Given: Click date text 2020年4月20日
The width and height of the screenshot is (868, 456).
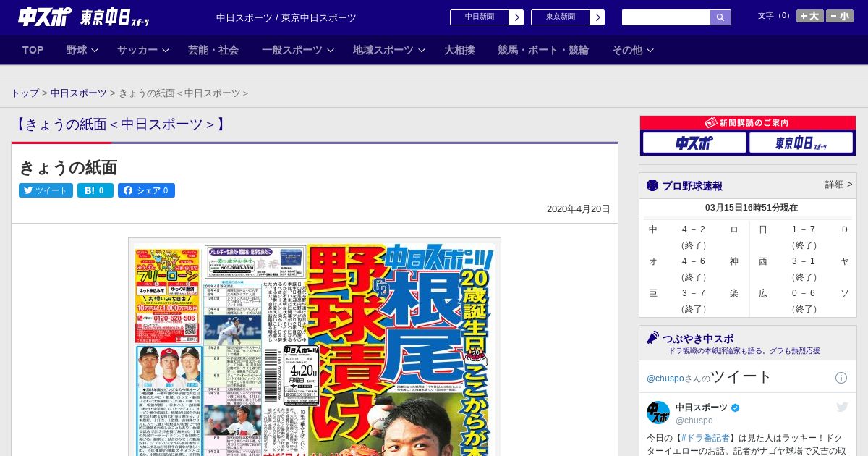Looking at the screenshot, I should click(579, 209).
